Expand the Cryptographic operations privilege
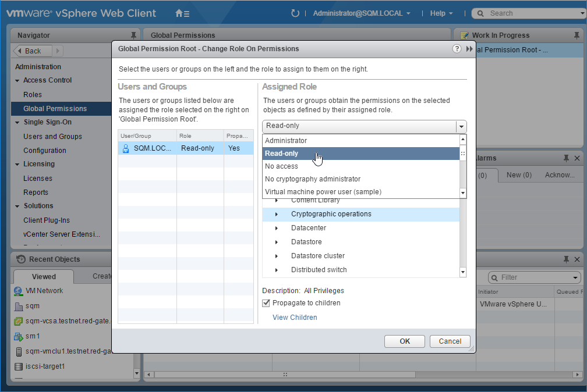This screenshot has width=587, height=392. point(277,214)
